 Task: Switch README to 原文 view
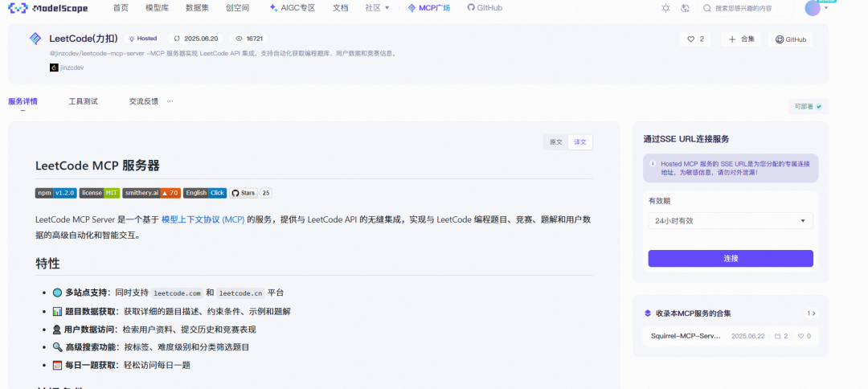(x=556, y=142)
